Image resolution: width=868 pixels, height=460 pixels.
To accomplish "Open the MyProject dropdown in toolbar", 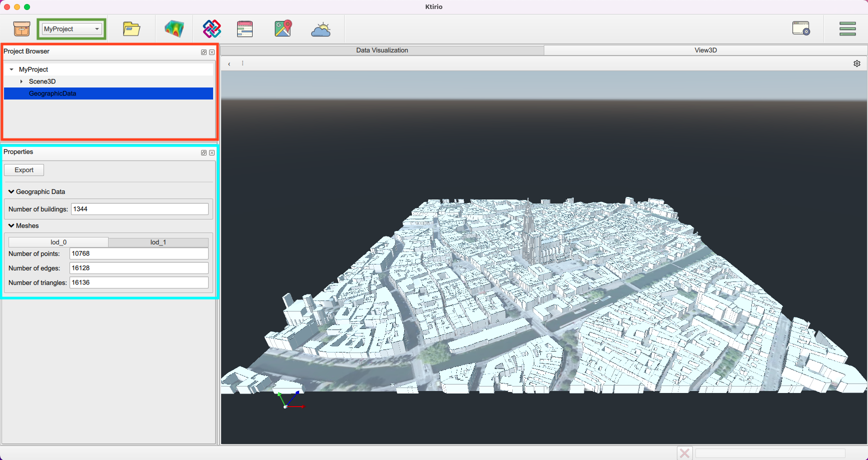I will pyautogui.click(x=72, y=29).
